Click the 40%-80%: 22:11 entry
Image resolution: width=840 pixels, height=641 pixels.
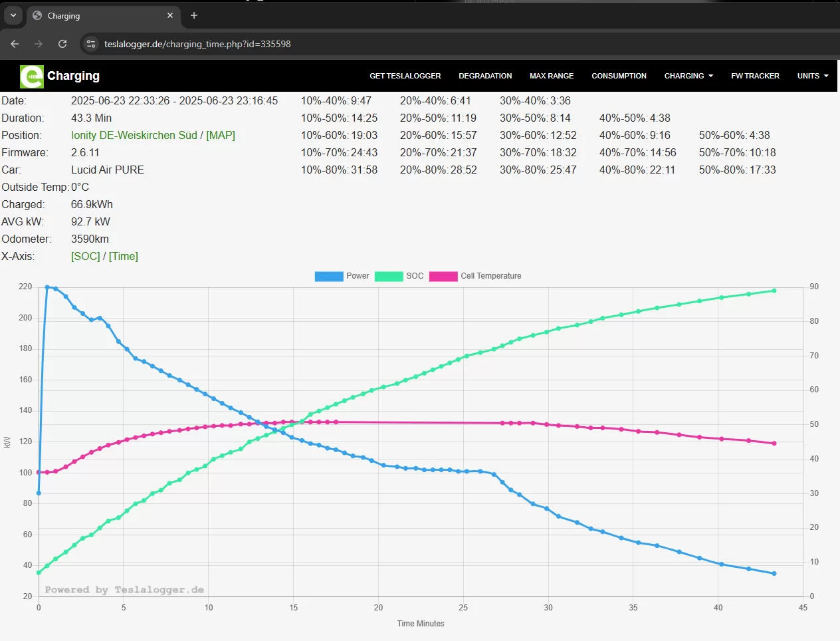(637, 170)
